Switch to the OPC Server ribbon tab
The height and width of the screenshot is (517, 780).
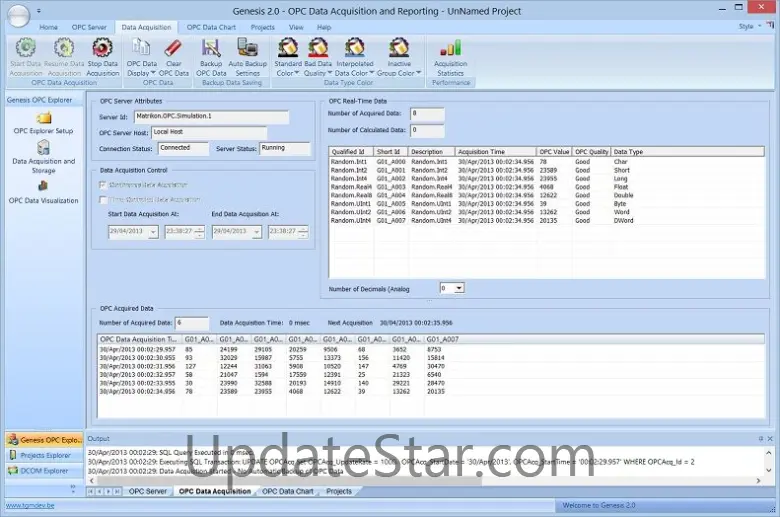tap(89, 27)
